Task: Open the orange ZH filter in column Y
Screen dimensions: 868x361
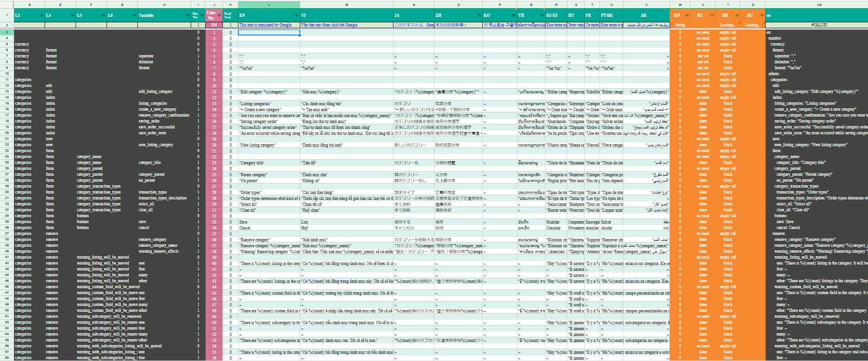Action: [737, 15]
